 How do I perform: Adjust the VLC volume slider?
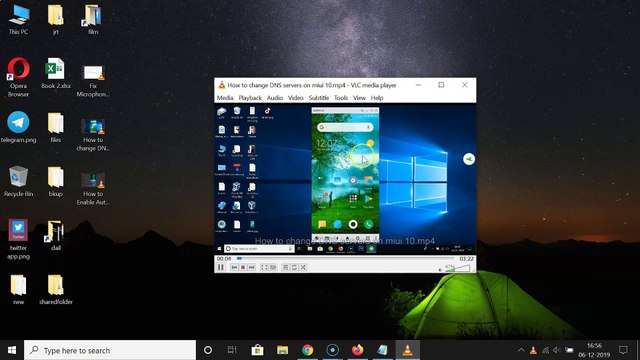tap(457, 268)
